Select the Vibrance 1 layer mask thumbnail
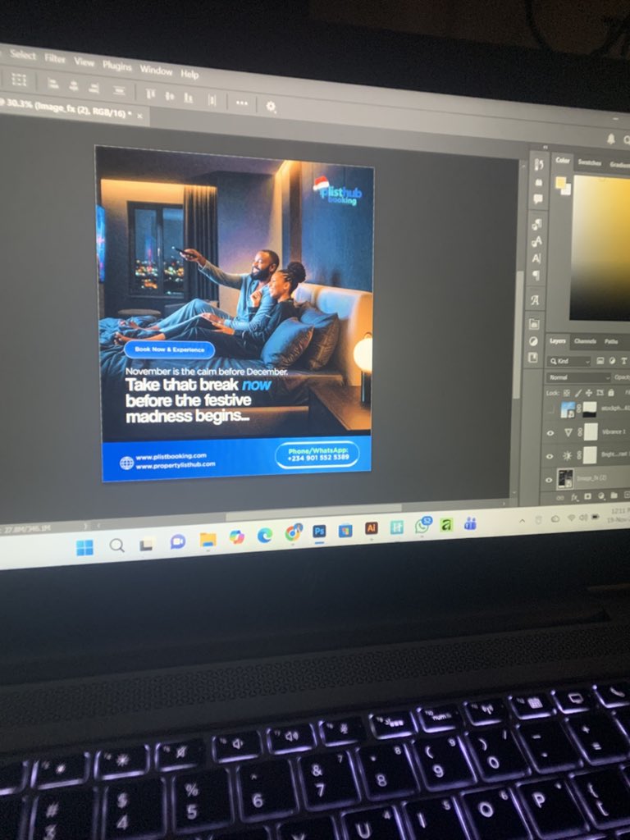The height and width of the screenshot is (840, 630). (x=591, y=431)
